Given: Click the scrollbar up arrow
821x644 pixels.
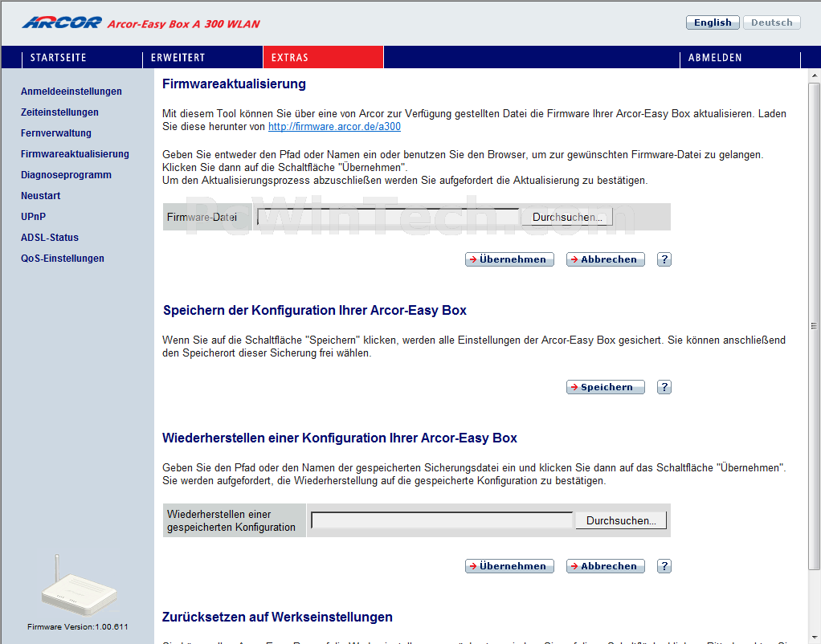Looking at the screenshot, I should 814,76.
